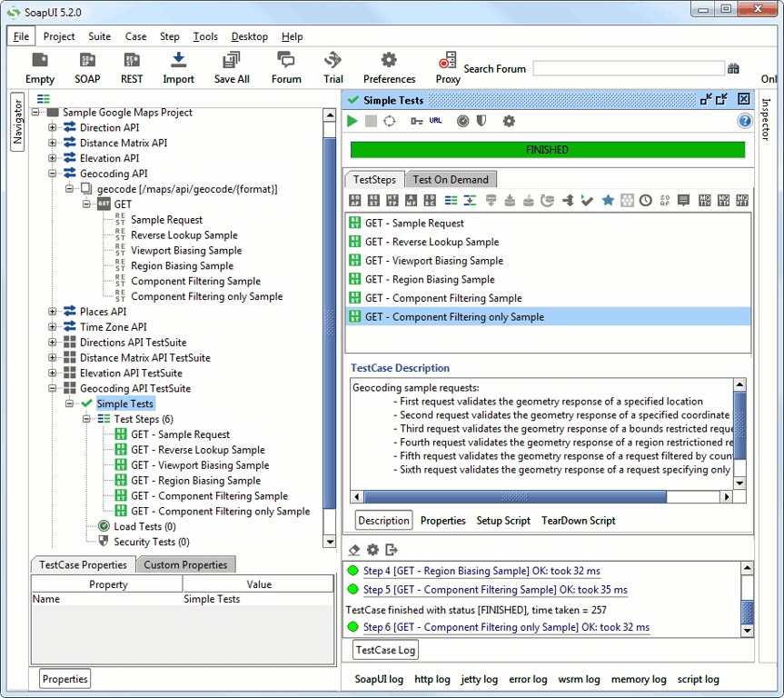Click the Search Forum input field

pyautogui.click(x=629, y=68)
